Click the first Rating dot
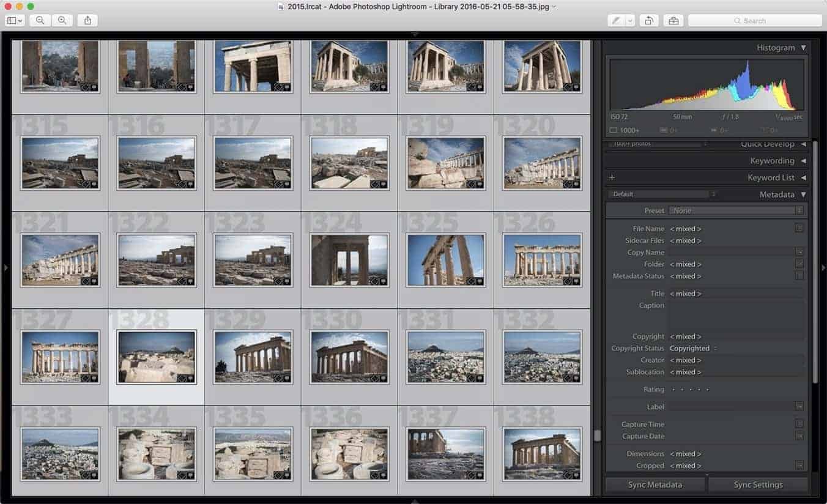 pyautogui.click(x=673, y=390)
